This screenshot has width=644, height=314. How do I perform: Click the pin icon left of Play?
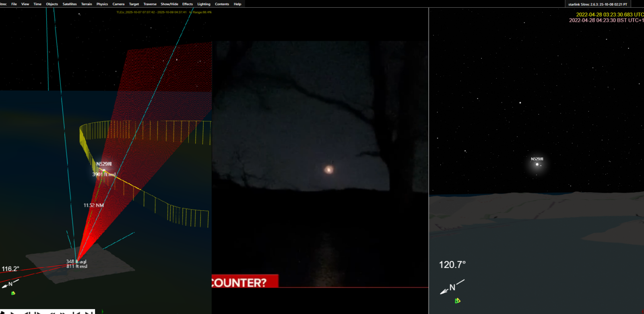click(x=2, y=312)
